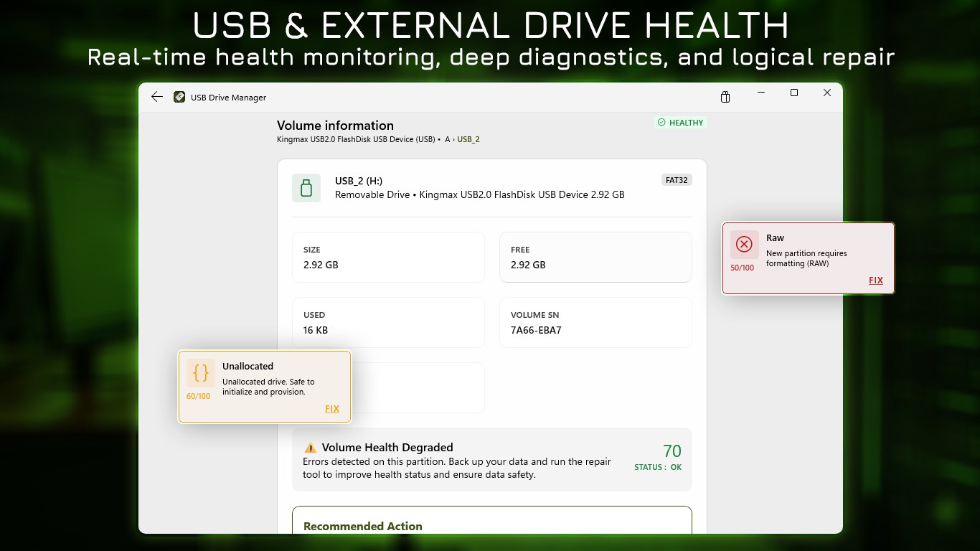The image size is (980, 551).
Task: Click FIX link on the Raw card
Action: click(876, 281)
